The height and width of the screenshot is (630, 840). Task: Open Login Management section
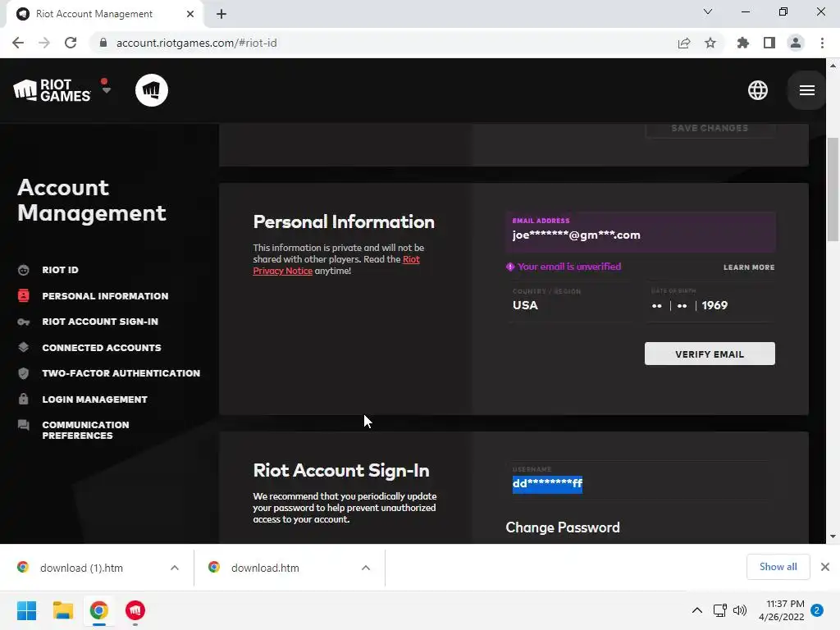tap(95, 399)
